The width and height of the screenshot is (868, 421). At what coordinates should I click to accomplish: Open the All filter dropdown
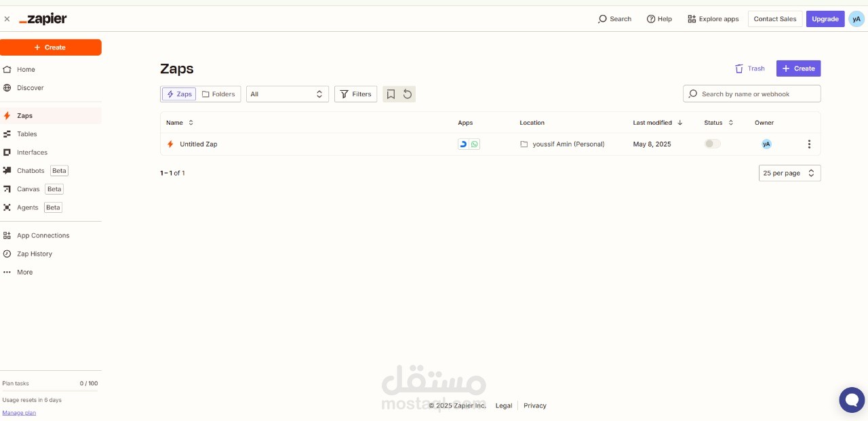tap(288, 94)
